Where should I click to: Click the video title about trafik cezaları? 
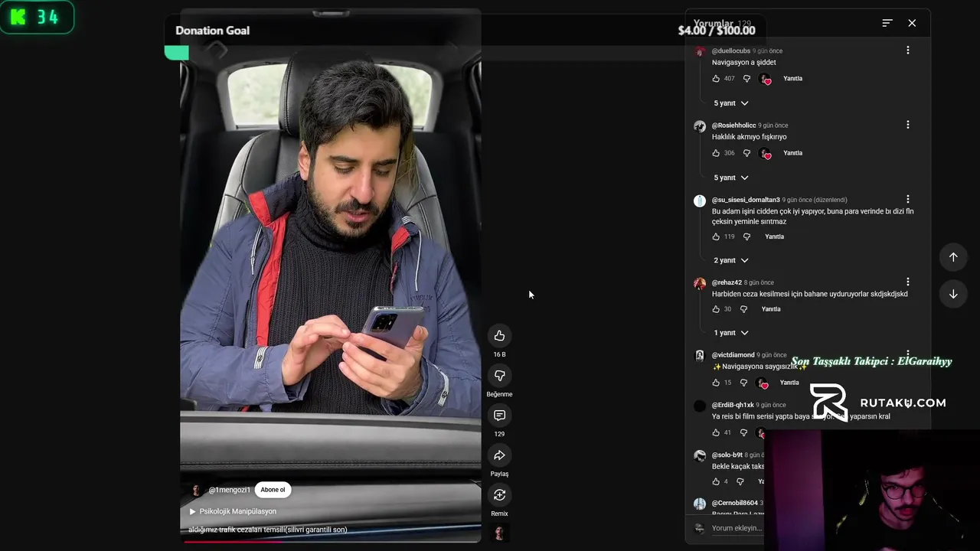[x=268, y=530]
